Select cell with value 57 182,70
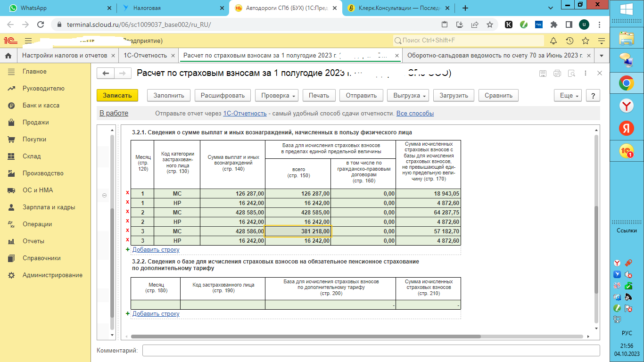Viewport: 644px width, 362px height. coord(428,231)
